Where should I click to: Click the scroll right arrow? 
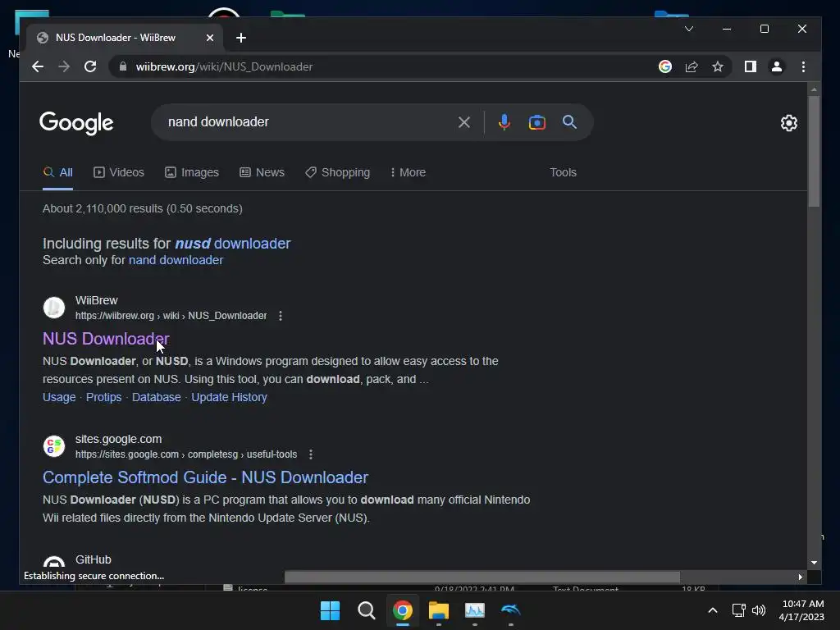(x=801, y=577)
